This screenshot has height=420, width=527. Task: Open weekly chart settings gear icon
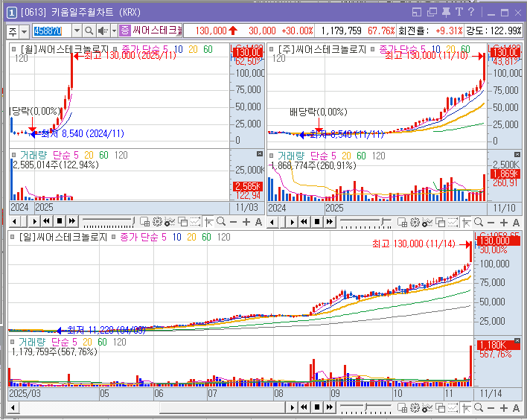(x=415, y=222)
